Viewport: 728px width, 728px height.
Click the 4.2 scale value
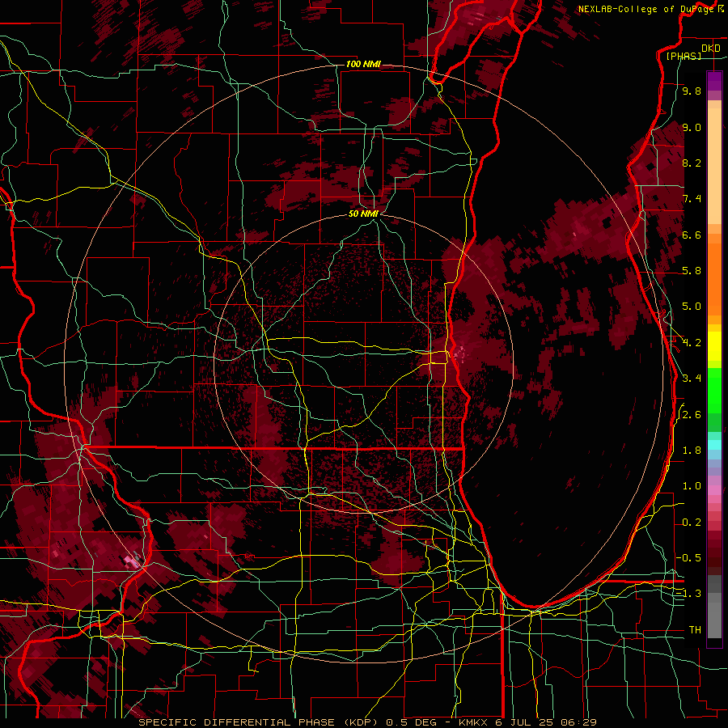click(692, 343)
